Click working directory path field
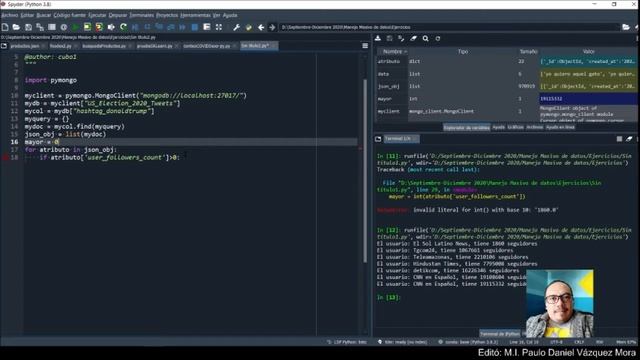Viewport: 640px width, 360px height. click(449, 27)
